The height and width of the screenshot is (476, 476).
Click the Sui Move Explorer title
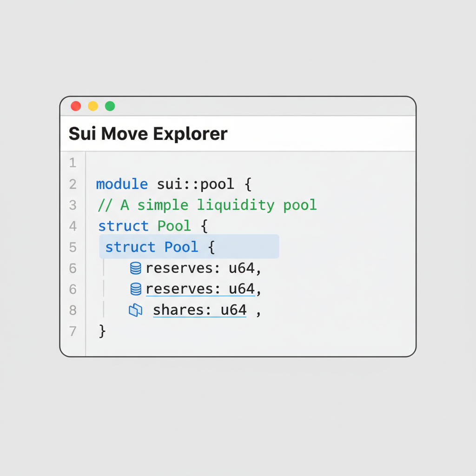coord(148,133)
